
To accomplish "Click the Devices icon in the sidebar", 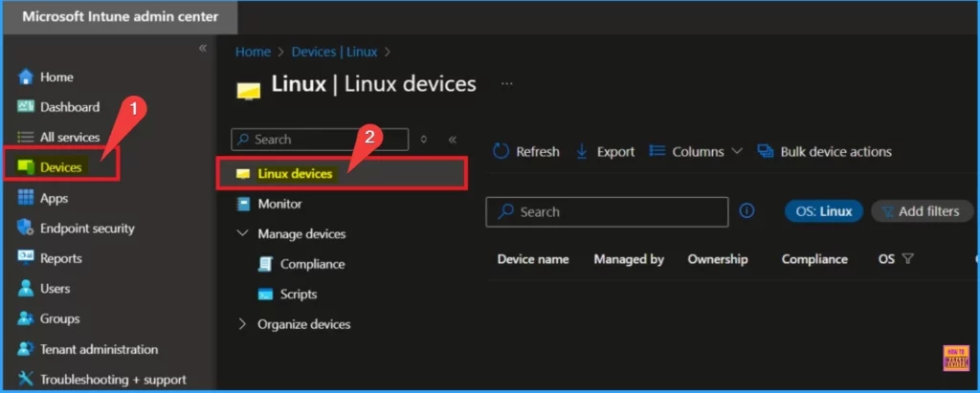I will click(x=26, y=167).
